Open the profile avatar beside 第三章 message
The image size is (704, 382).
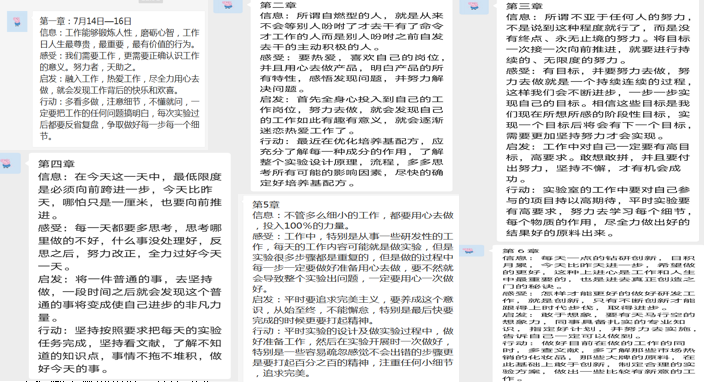[474, 6]
